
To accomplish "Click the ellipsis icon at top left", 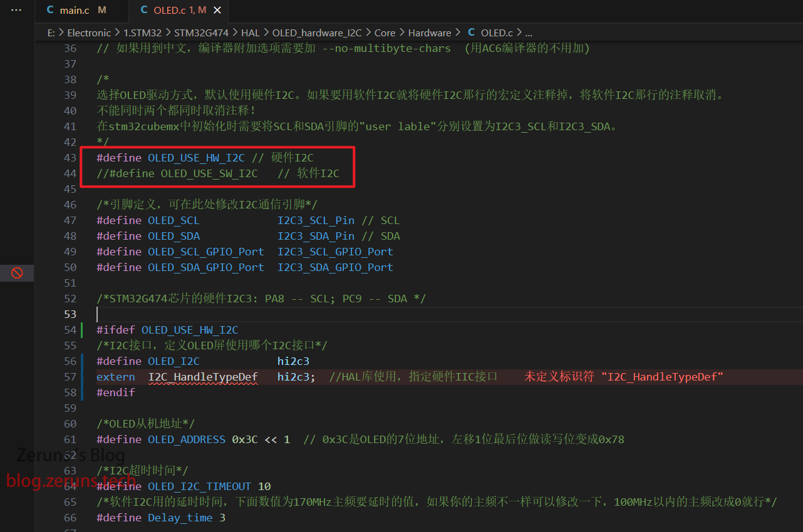I will point(17,11).
